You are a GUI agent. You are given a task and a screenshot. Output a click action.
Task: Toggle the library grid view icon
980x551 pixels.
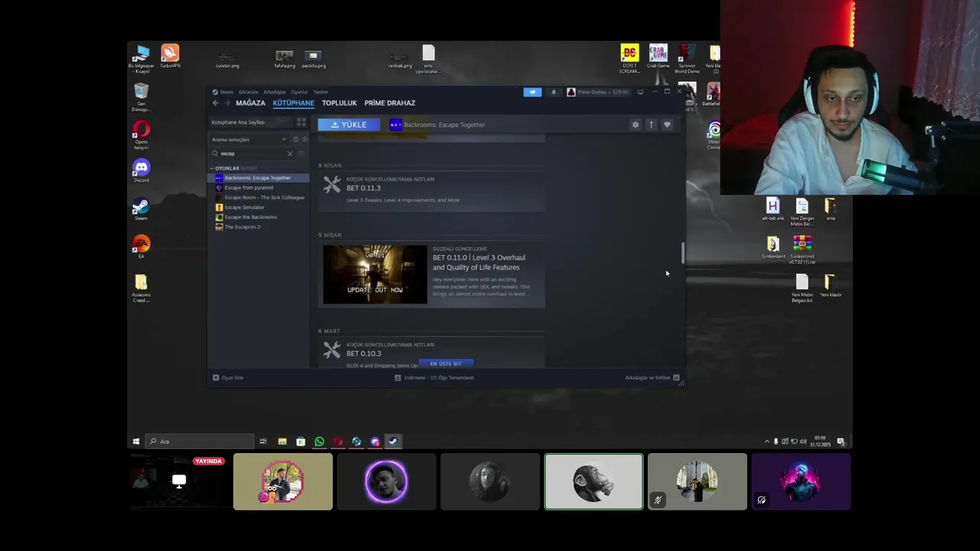301,122
